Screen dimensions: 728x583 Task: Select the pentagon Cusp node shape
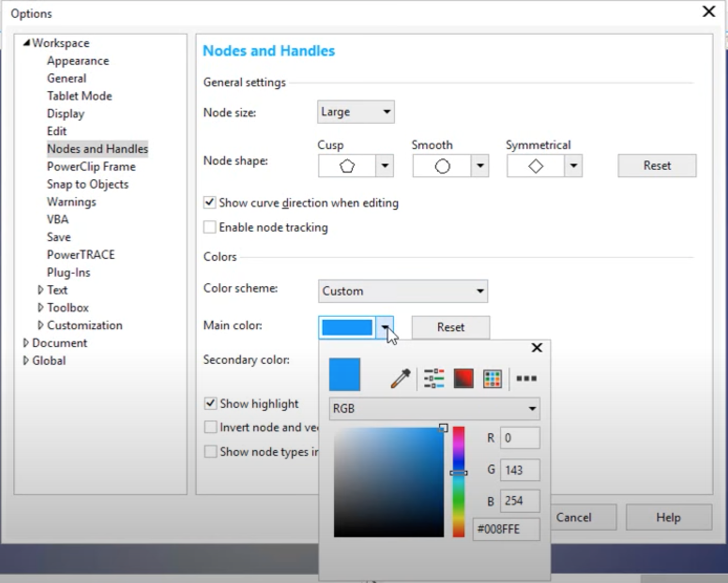347,166
